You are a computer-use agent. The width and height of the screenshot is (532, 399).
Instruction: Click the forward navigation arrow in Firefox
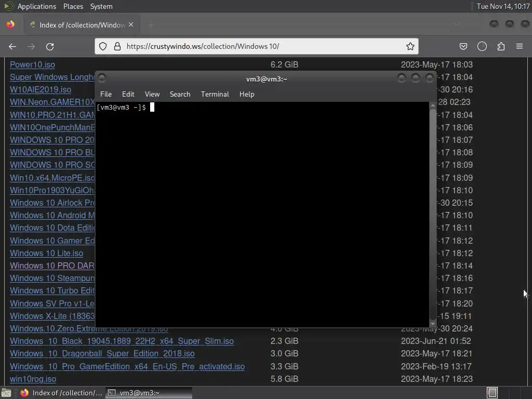click(31, 46)
